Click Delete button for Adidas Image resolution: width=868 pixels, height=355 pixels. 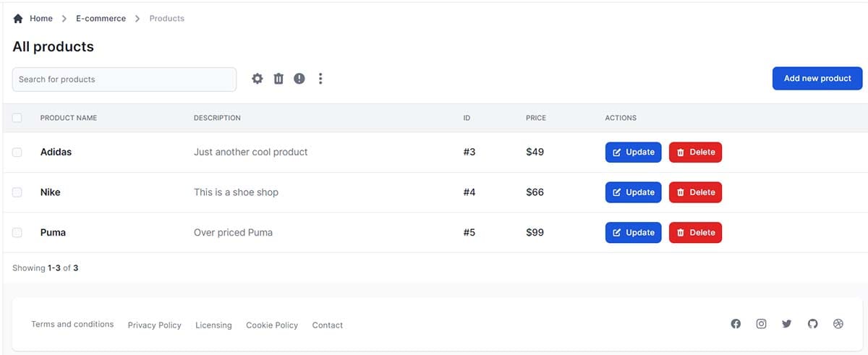(695, 152)
